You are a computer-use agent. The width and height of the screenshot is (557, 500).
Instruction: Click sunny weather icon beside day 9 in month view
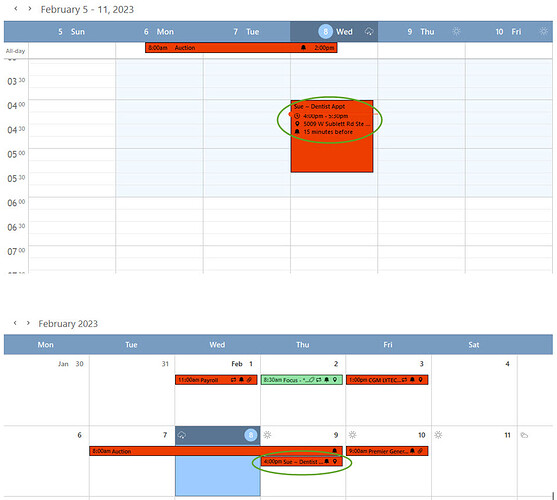point(267,435)
